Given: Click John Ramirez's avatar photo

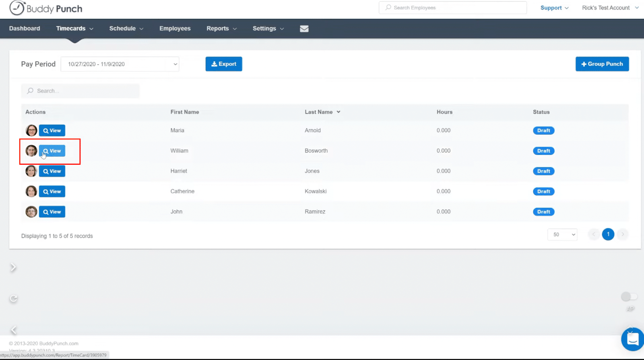Looking at the screenshot, I should 31,212.
